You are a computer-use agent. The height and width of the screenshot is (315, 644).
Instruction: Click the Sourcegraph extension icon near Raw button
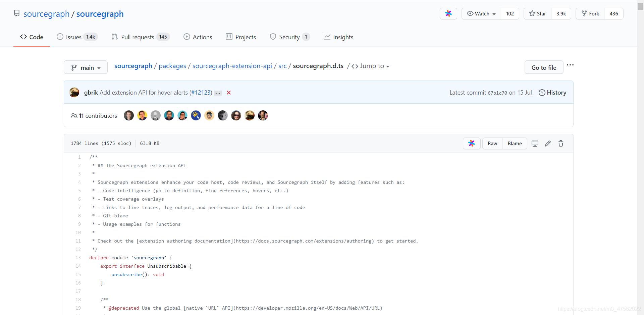click(x=471, y=143)
